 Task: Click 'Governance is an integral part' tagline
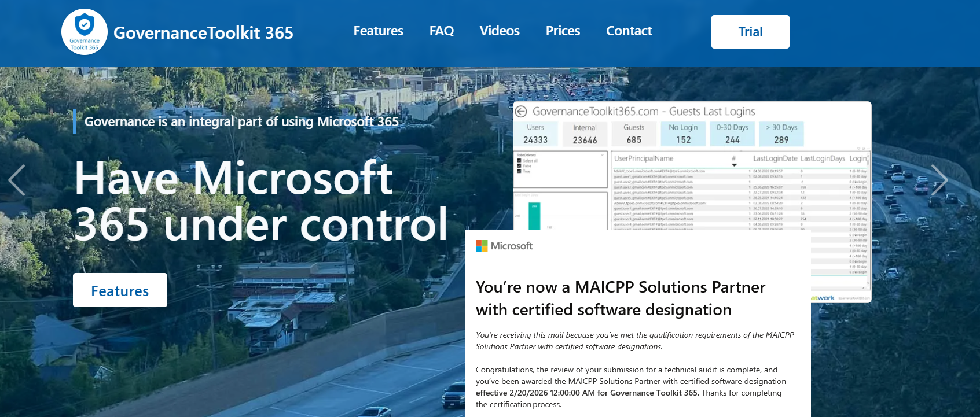click(x=241, y=121)
